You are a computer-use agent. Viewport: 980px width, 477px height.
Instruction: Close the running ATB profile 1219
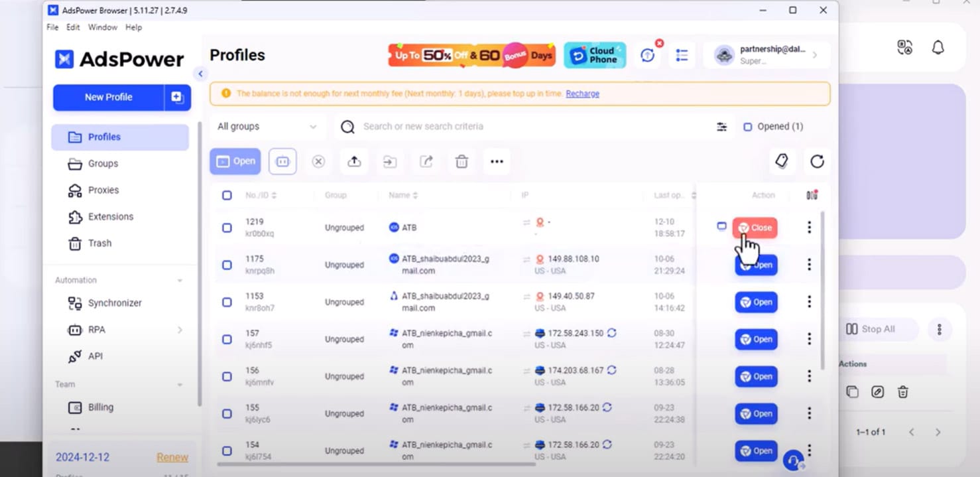[x=755, y=228]
